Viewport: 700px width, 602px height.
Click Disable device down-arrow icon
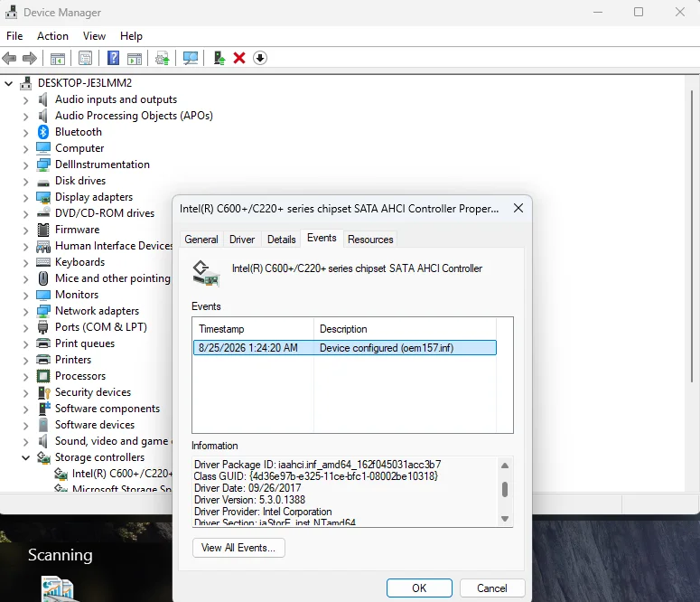[x=260, y=58]
